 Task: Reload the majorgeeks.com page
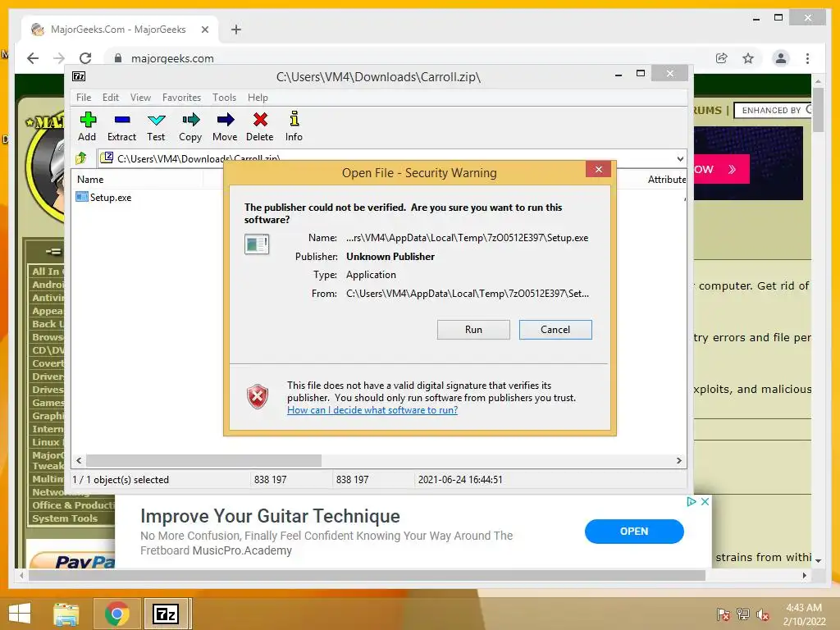[85, 58]
